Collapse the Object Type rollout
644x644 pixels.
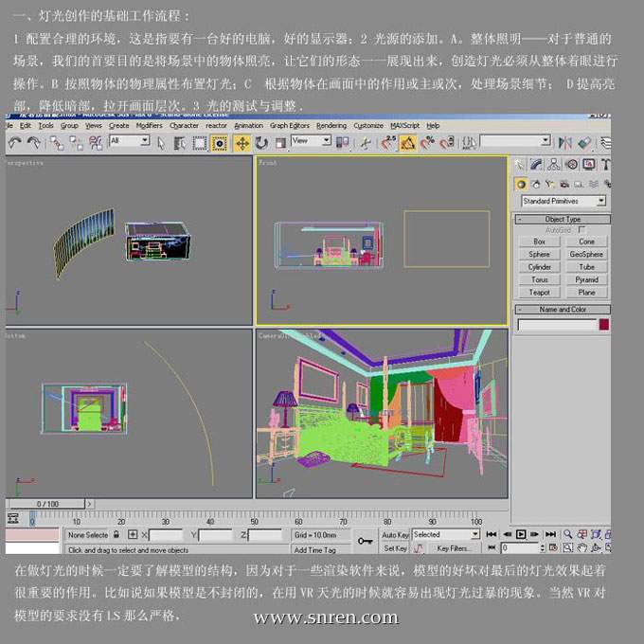(563, 219)
